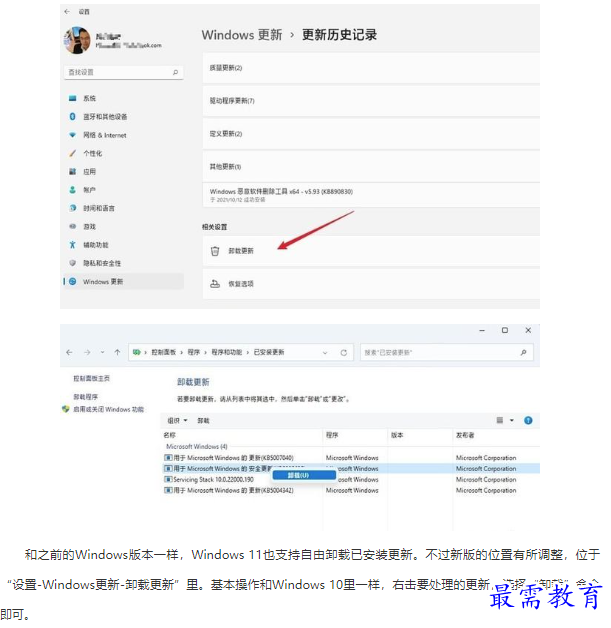Click Windows 更新 breadcrumb in the header
The image size is (611, 628).
242,35
